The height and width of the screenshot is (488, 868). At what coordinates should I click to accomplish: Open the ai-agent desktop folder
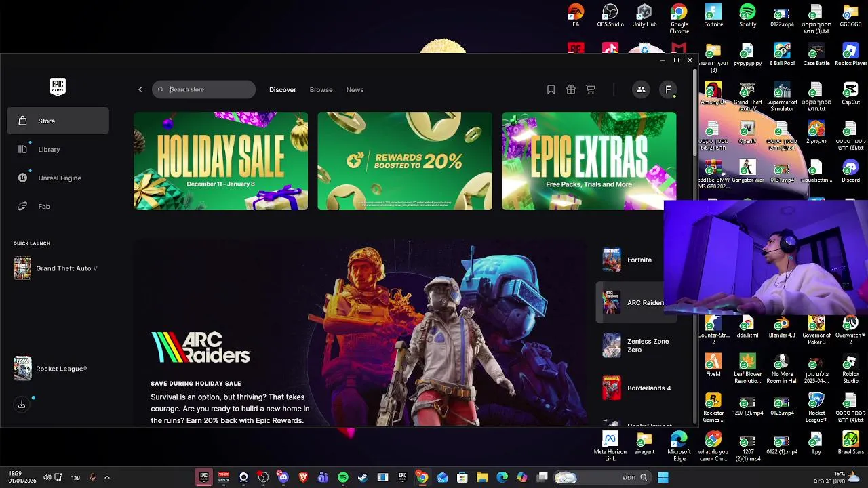(x=644, y=443)
